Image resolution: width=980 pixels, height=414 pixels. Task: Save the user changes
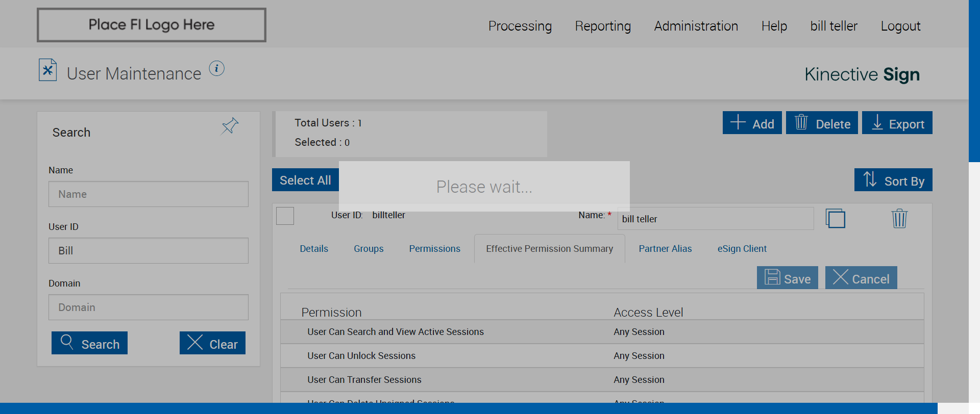[787, 278]
